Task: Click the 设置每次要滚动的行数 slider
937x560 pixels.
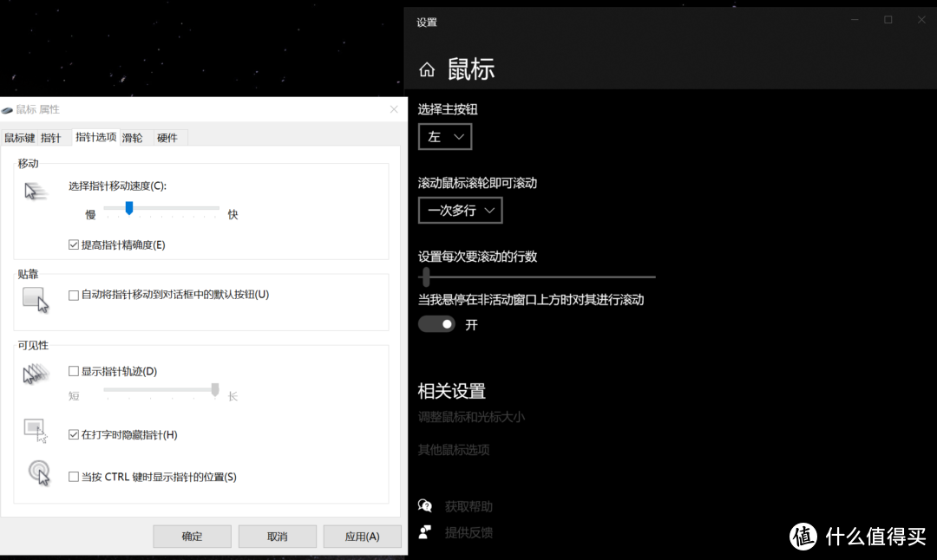Action: (537, 277)
